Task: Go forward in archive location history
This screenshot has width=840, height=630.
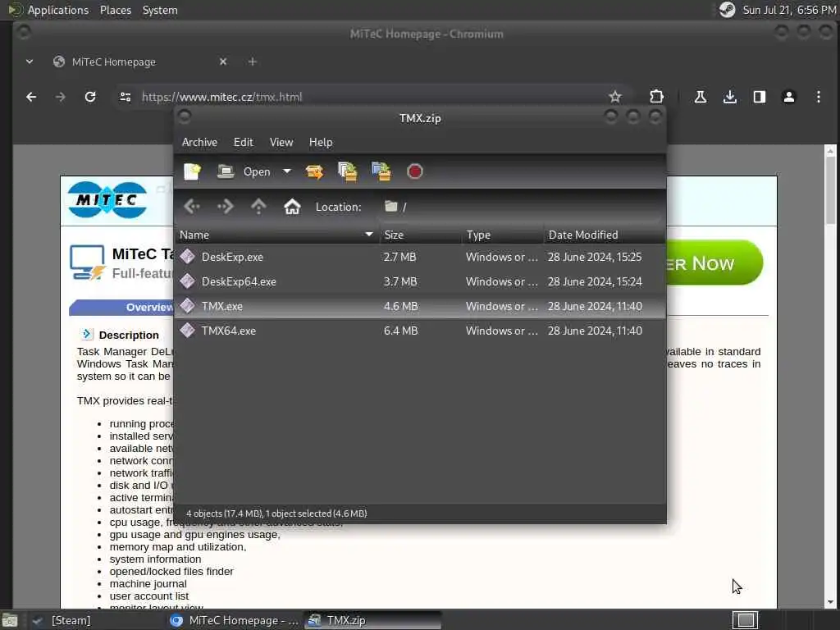Action: pos(226,206)
